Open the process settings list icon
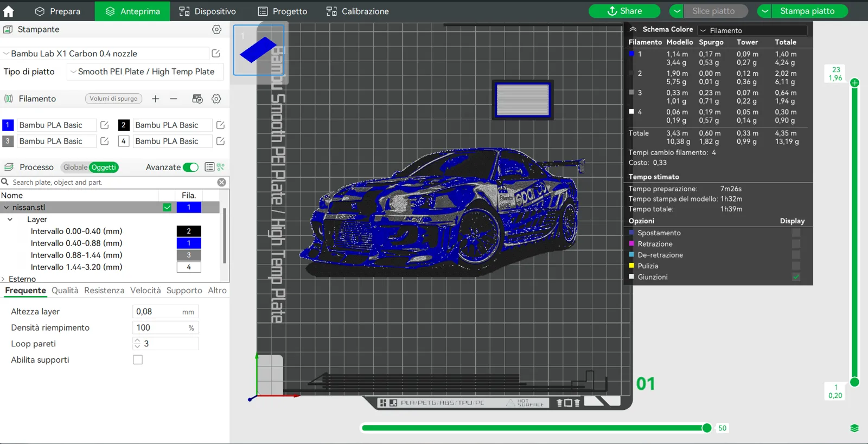868x444 pixels. click(x=209, y=167)
